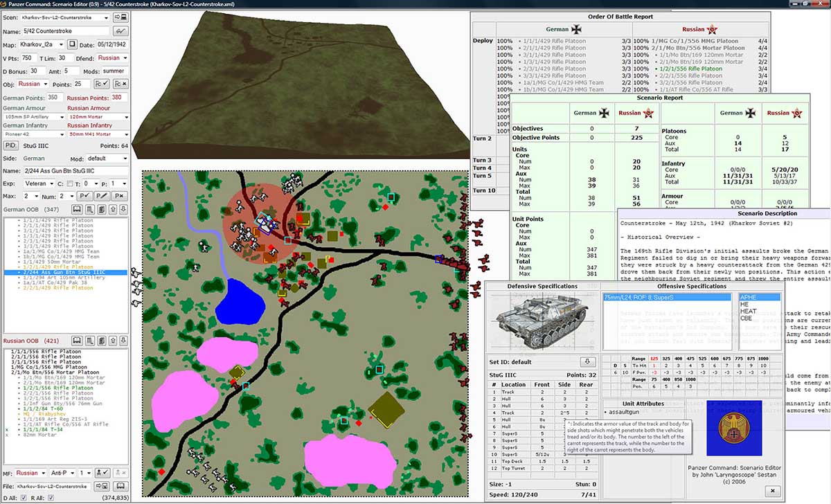Open the German Infantry Pioneer 42 dropdown

[x=33, y=134]
